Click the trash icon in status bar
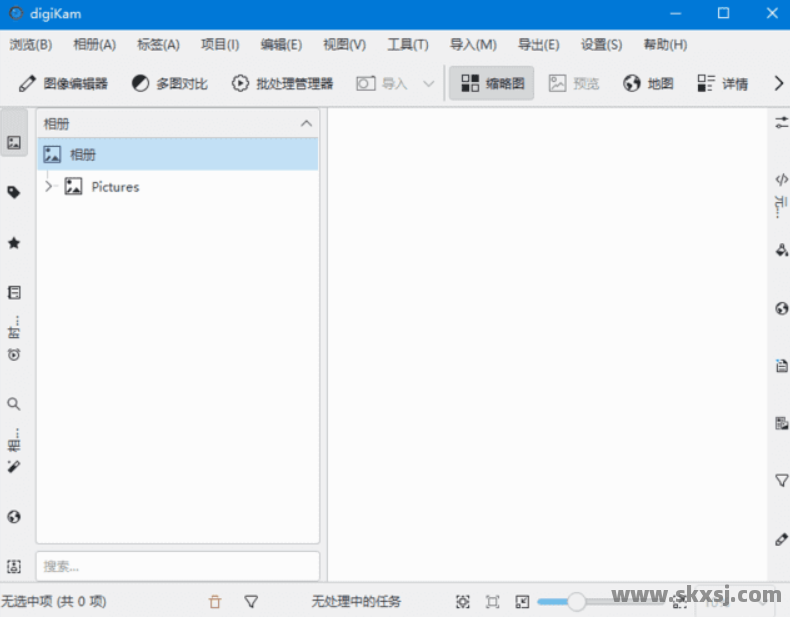790x617 pixels. pos(215,601)
